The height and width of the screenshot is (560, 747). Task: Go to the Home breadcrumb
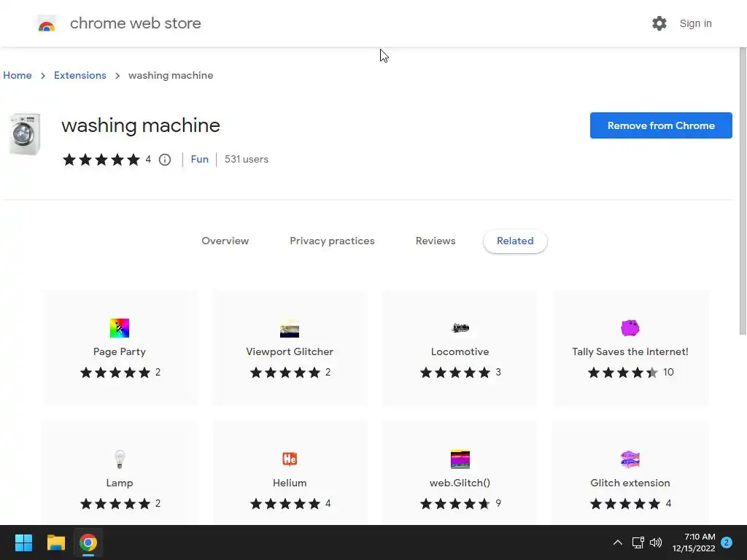click(18, 75)
